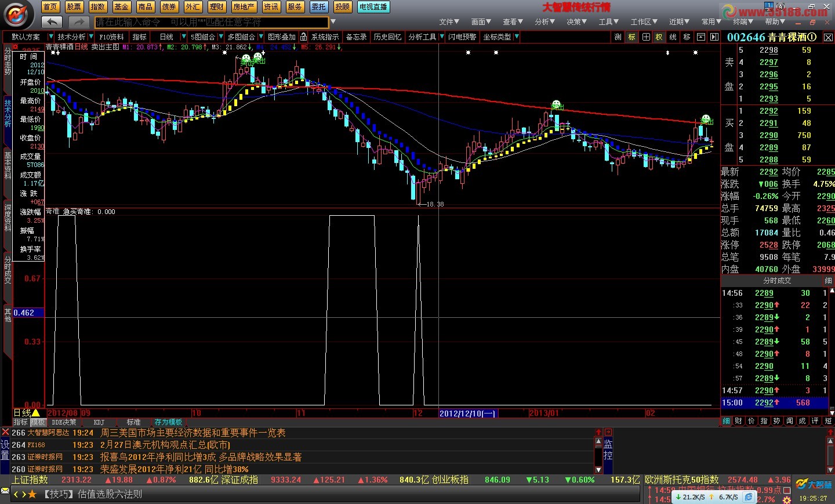
Task: Open the 分析工具 dropdown arrow
Action: 441,37
